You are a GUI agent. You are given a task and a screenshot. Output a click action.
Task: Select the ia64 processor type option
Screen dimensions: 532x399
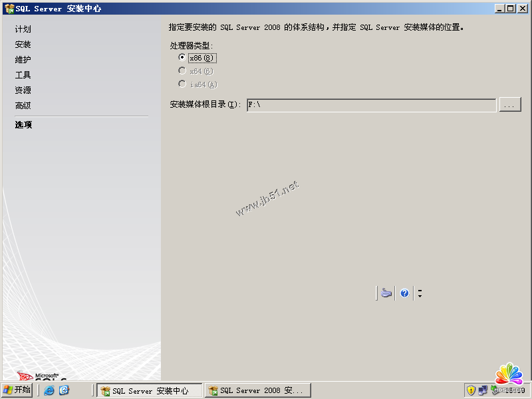click(182, 84)
